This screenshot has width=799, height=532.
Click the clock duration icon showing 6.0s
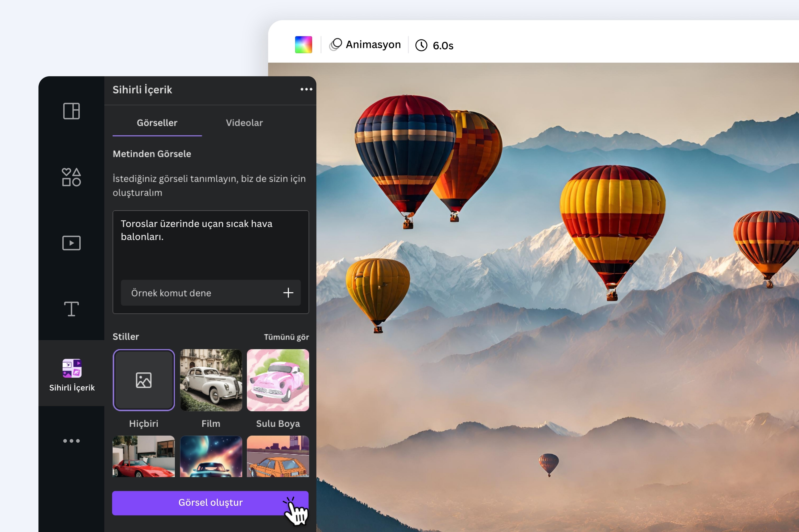pyautogui.click(x=421, y=45)
